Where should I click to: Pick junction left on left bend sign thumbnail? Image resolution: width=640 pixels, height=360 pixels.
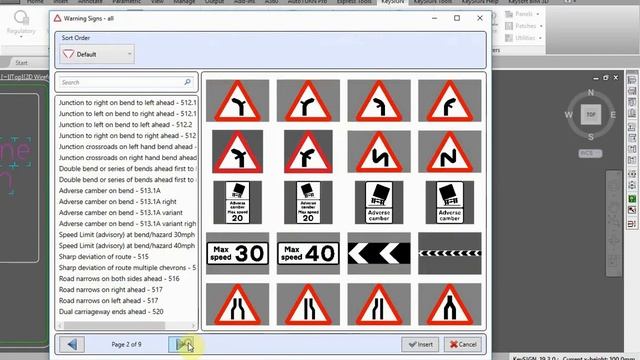pyautogui.click(x=379, y=100)
